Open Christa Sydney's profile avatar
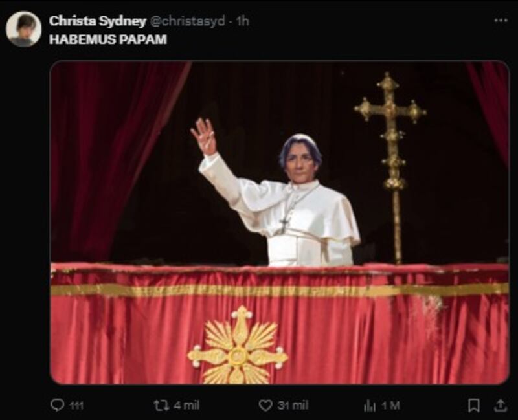The width and height of the screenshot is (518, 420). (24, 29)
